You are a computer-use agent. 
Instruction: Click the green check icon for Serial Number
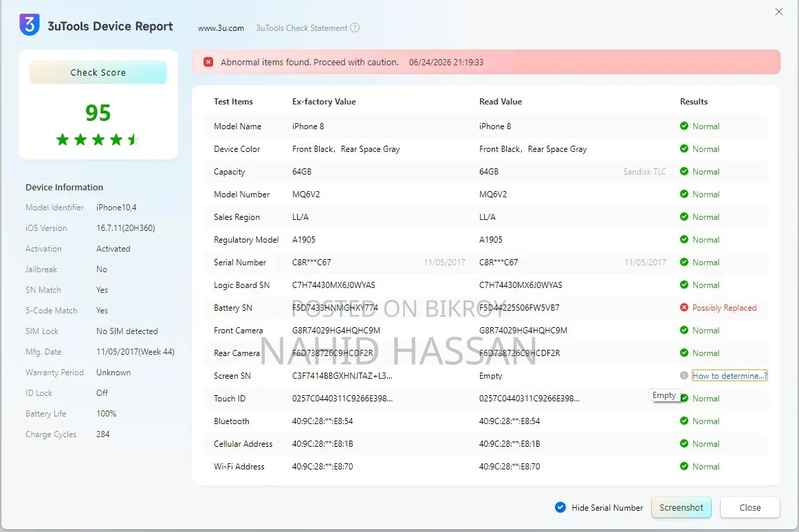[x=684, y=262]
